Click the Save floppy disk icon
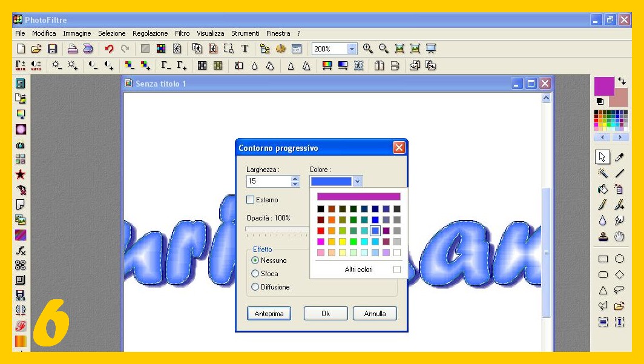Image resolution: width=644 pixels, height=364 pixels. tap(53, 49)
